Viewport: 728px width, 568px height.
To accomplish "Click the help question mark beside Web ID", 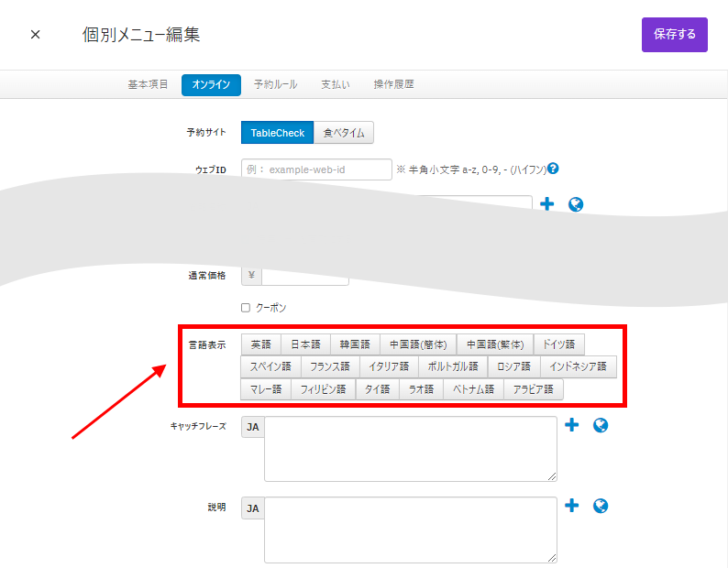I will tap(554, 169).
